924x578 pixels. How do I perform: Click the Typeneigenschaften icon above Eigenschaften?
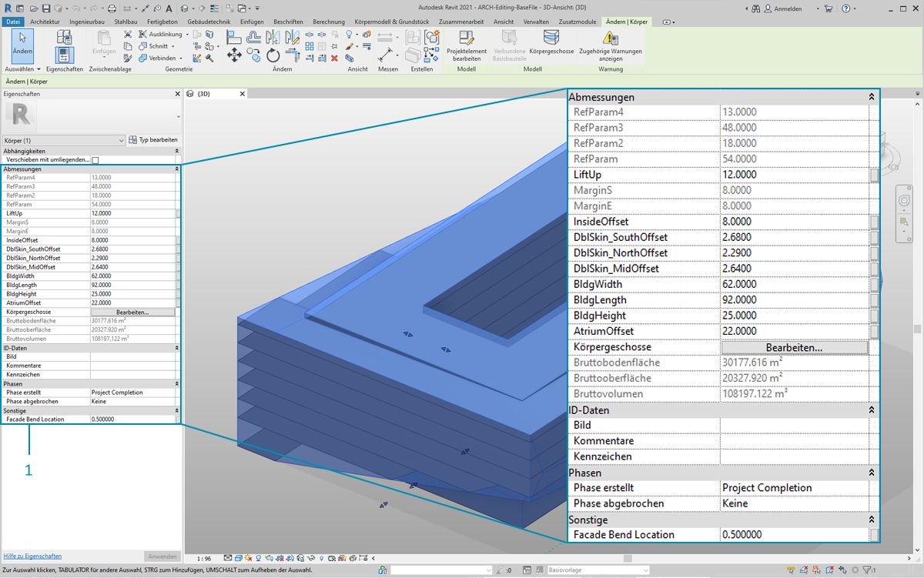[65, 37]
